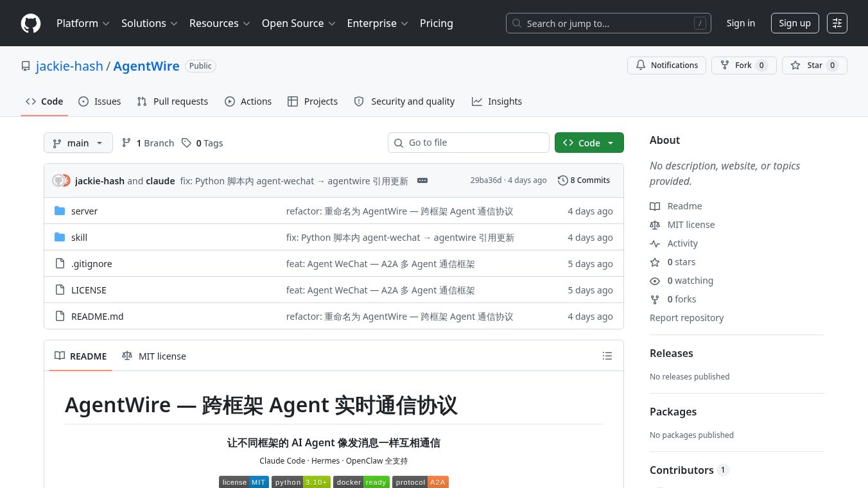Select the Code repository tab

(44, 101)
